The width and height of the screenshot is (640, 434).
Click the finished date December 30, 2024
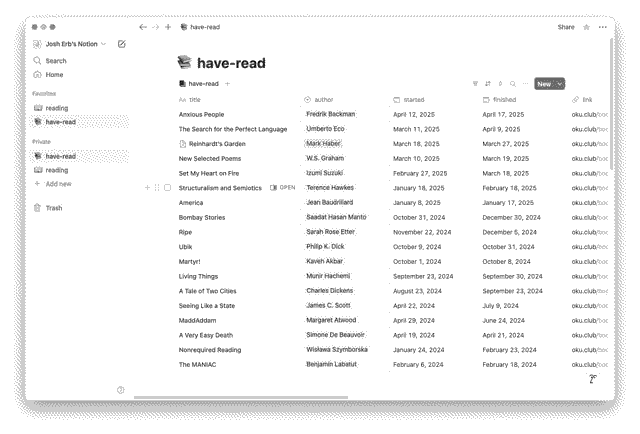511,218
